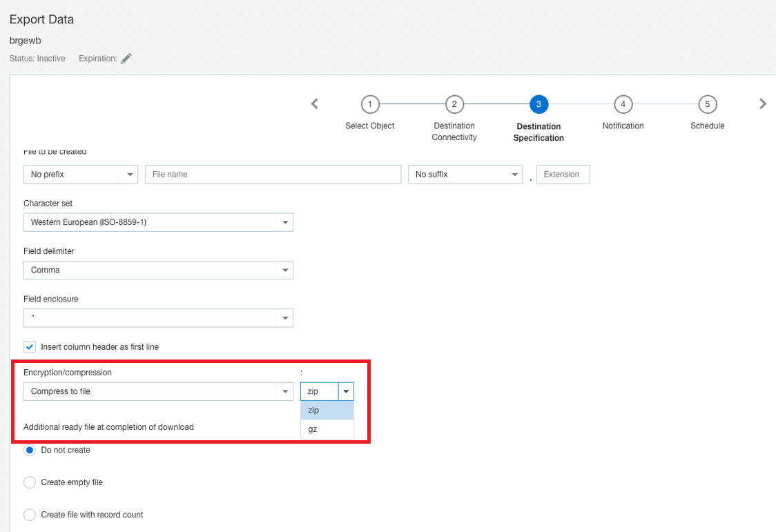Viewport: 776px width, 532px height.
Task: Click inside the File name field
Action: pos(273,174)
